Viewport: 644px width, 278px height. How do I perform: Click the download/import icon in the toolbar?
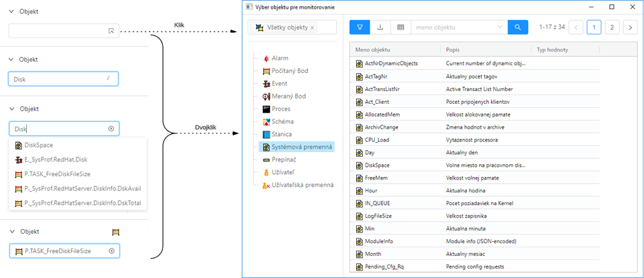point(380,27)
